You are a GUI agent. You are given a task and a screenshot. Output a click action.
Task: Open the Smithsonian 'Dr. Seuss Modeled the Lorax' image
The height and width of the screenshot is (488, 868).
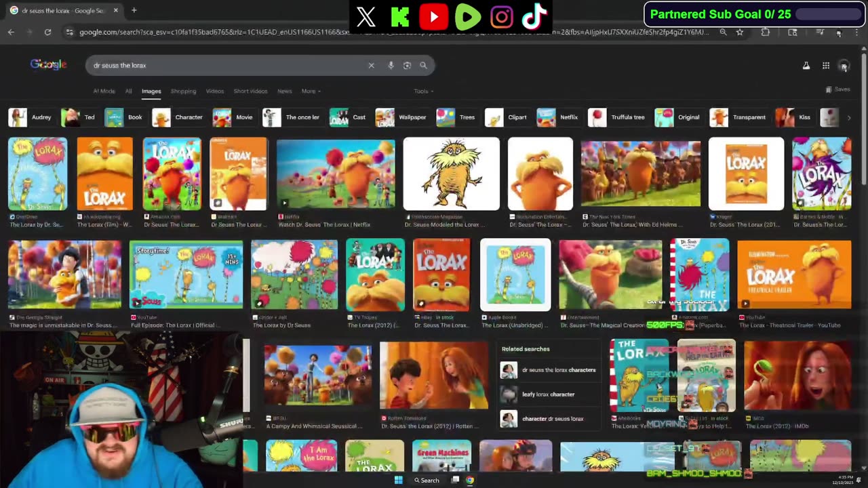(452, 174)
